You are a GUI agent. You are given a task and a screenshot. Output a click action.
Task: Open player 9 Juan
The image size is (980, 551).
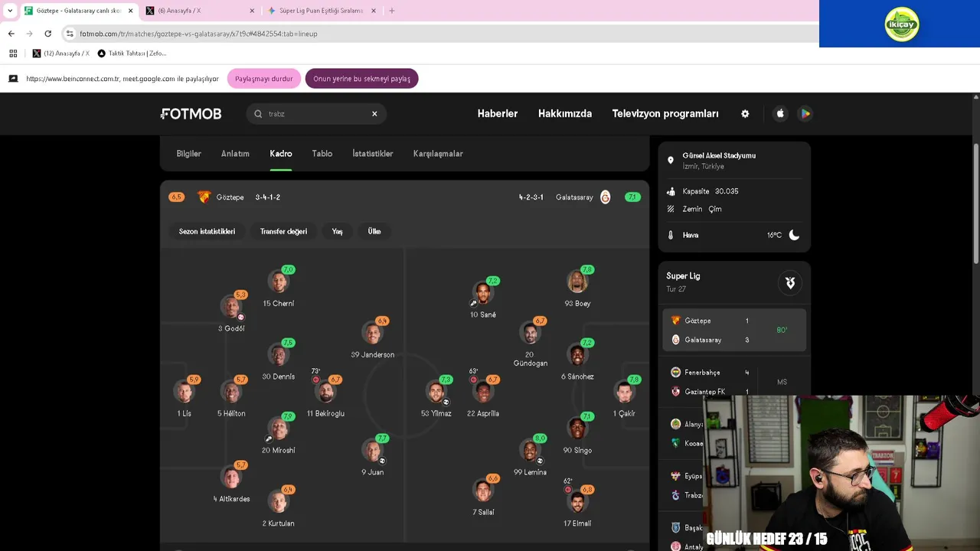click(373, 455)
